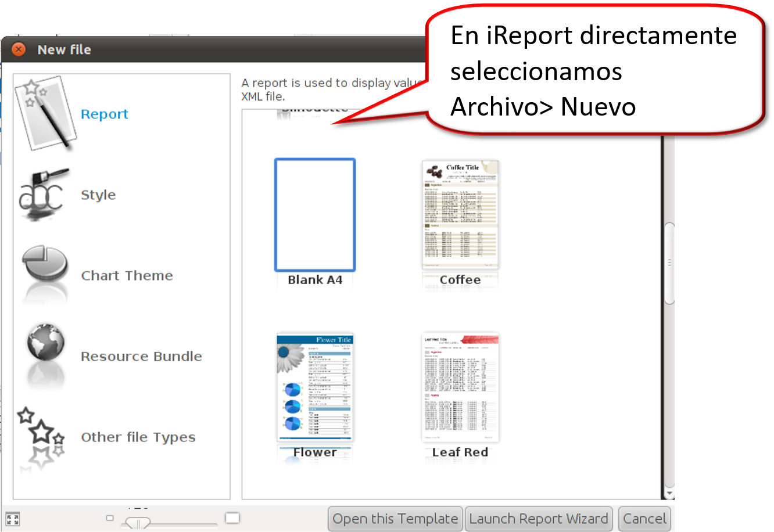Click the Launch Report Wizard button
This screenshot has height=532, width=774.
tap(539, 519)
